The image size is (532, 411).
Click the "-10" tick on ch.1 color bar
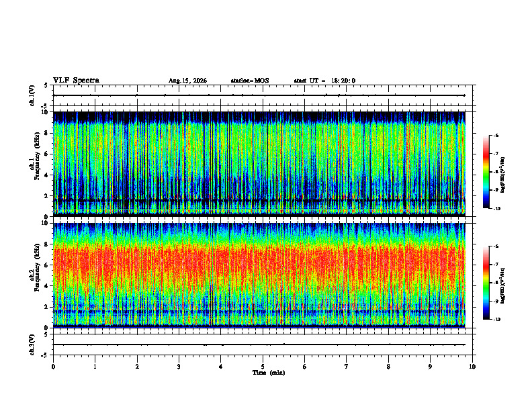pyautogui.click(x=497, y=209)
